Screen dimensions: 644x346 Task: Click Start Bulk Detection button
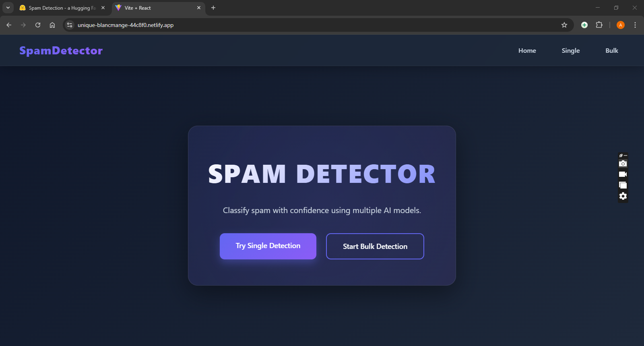pyautogui.click(x=375, y=246)
